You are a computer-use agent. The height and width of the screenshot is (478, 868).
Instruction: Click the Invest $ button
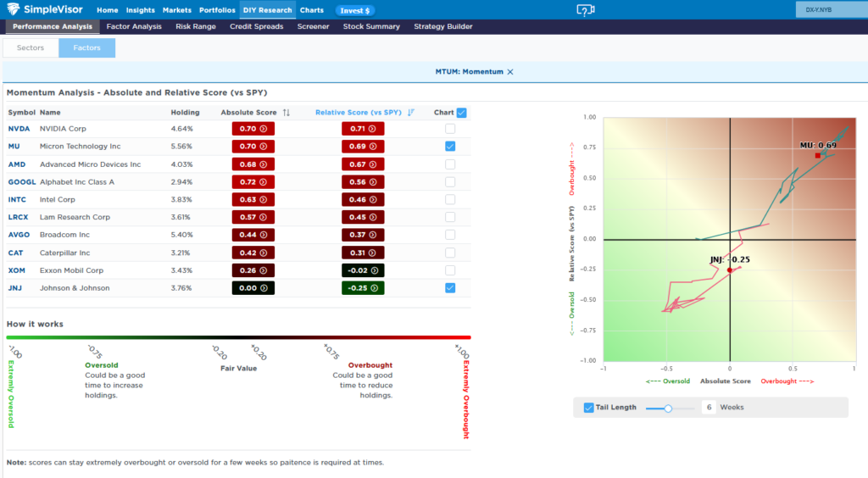355,10
